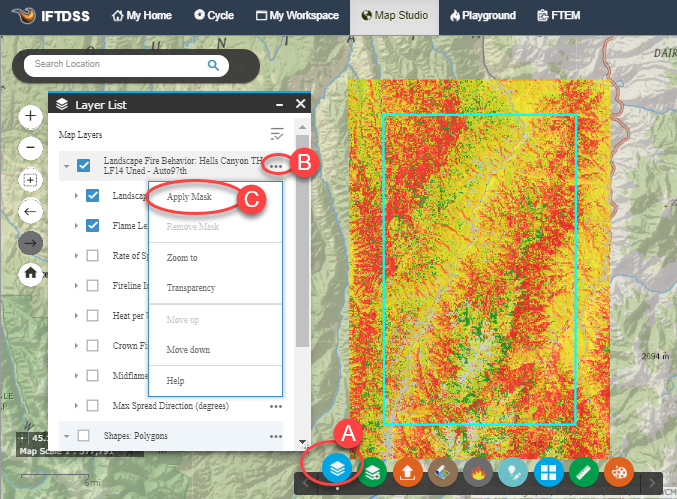Select Move down in context menu
Image resolution: width=677 pixels, height=499 pixels.
coord(188,350)
